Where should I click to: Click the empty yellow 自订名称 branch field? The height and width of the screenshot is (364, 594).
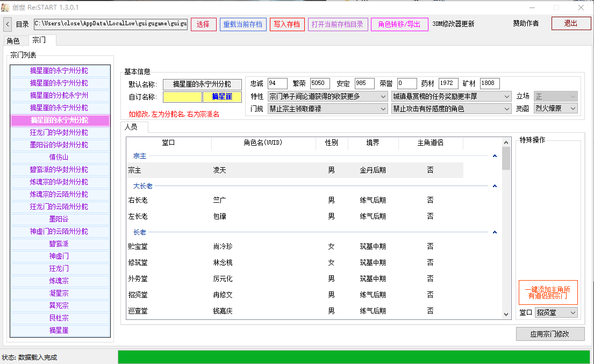tap(182, 97)
